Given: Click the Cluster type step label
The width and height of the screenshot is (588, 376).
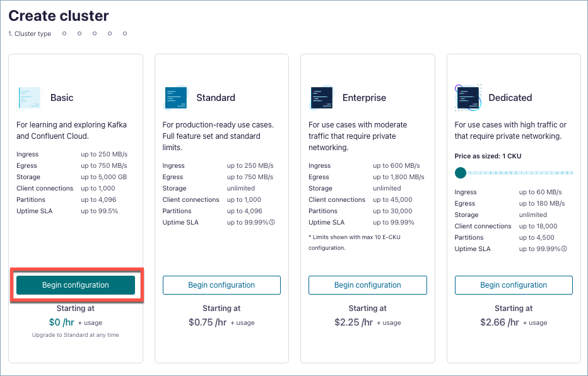Looking at the screenshot, I should [x=29, y=34].
